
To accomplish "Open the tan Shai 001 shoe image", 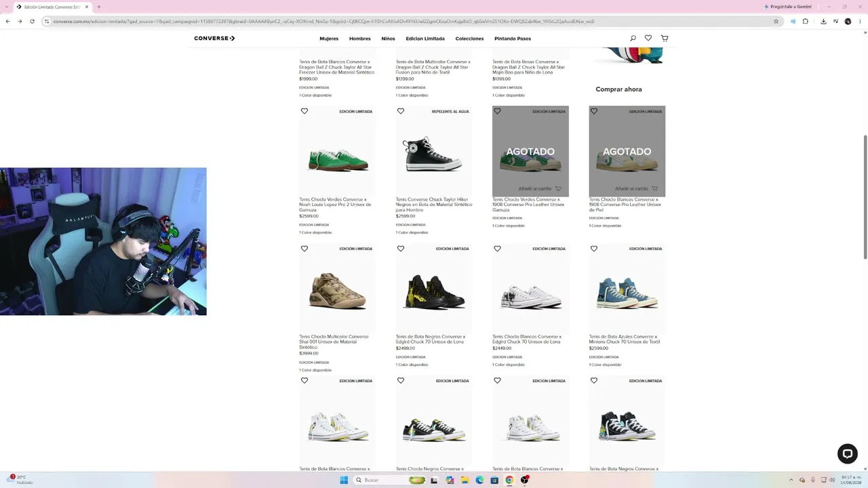I will tap(337, 292).
